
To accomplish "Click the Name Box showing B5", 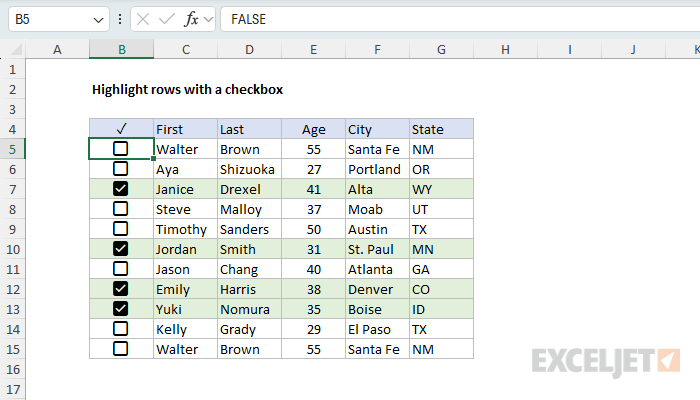I will coord(58,19).
